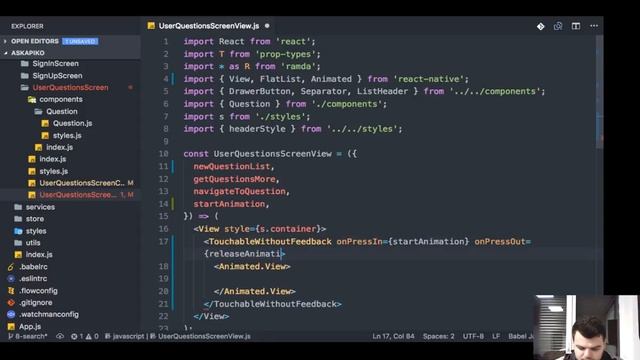Click line number 17 in gutter

point(163,242)
